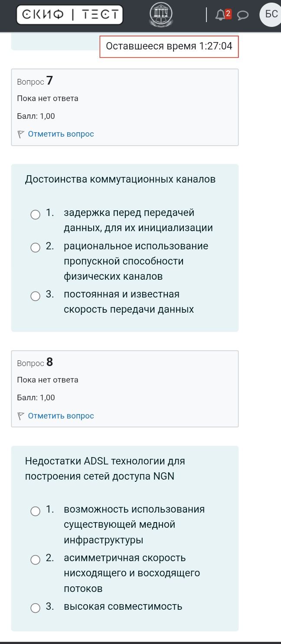The width and height of the screenshot is (281, 644).
Task: Select 'высокая совместимость' radio button
Action: (x=35, y=608)
